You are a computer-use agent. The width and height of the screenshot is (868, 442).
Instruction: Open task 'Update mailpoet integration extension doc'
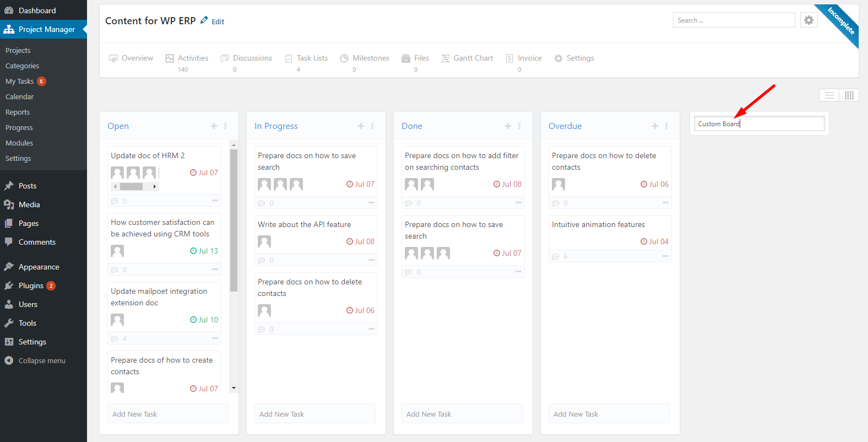point(159,297)
